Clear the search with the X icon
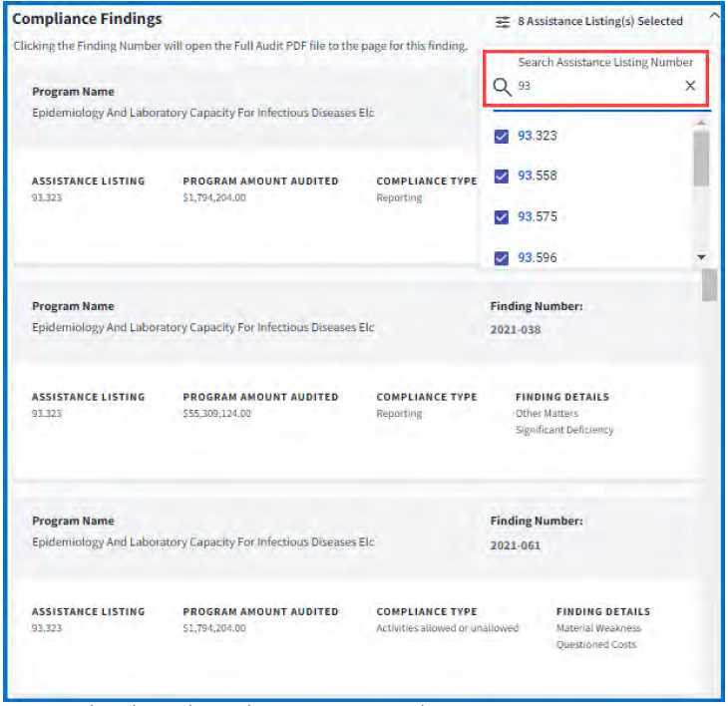The height and width of the screenshot is (706, 728). pyautogui.click(x=690, y=87)
